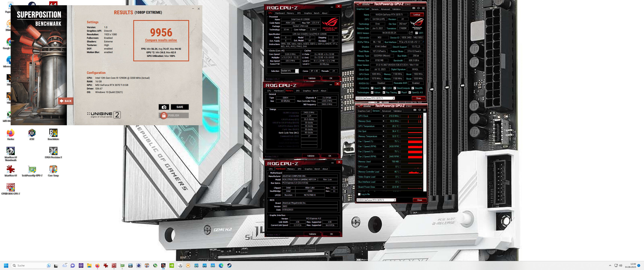Open hamburger menu in GPU-Z Graphics Card window
The height and width of the screenshot is (270, 644).
pyautogui.click(x=423, y=8)
